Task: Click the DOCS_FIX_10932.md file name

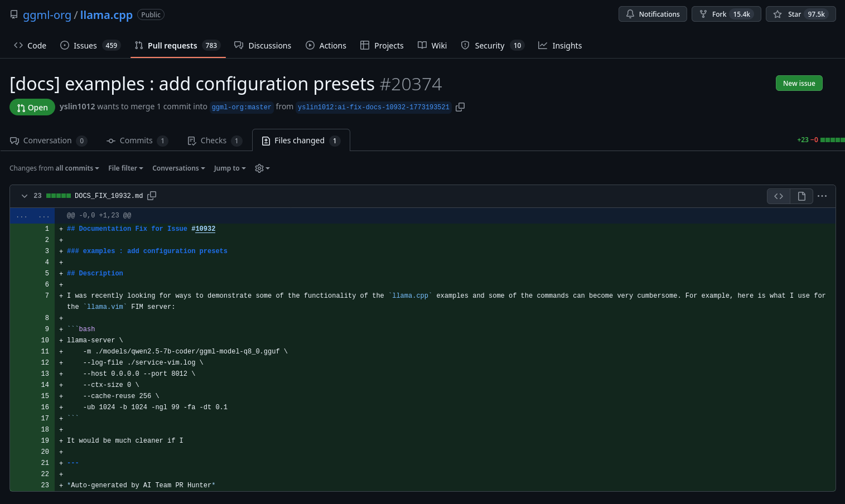Action: coord(109,196)
